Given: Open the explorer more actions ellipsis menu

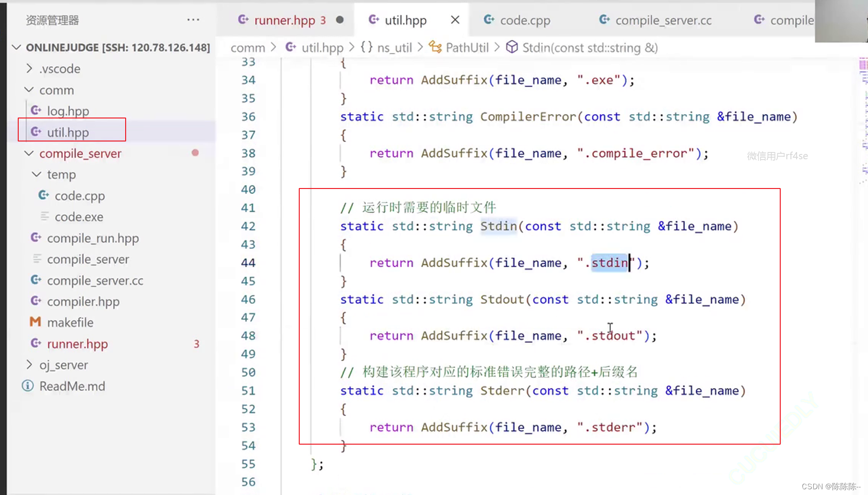Looking at the screenshot, I should pyautogui.click(x=193, y=20).
